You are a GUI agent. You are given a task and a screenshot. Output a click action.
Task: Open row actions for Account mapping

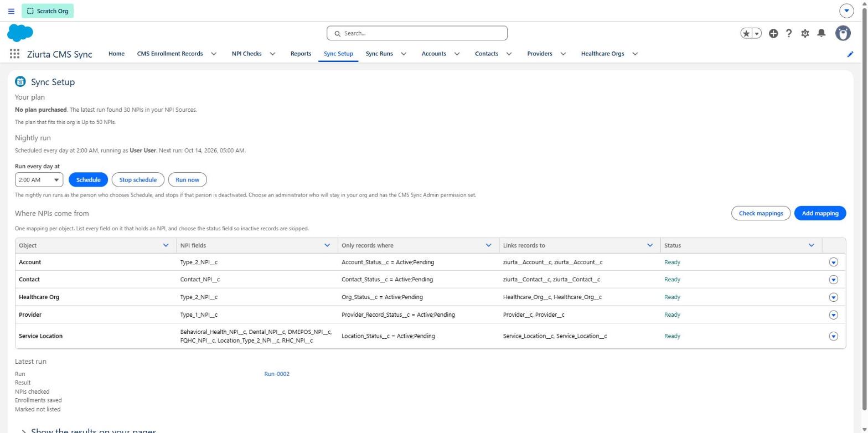(833, 262)
